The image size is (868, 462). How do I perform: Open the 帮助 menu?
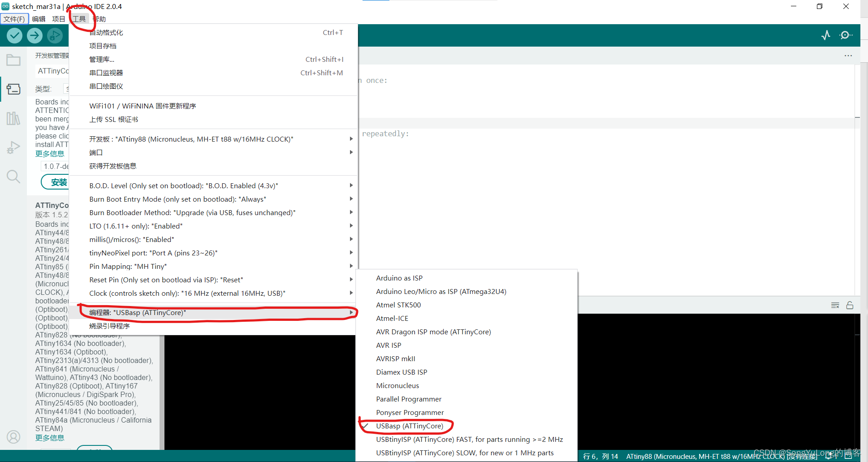coord(99,19)
